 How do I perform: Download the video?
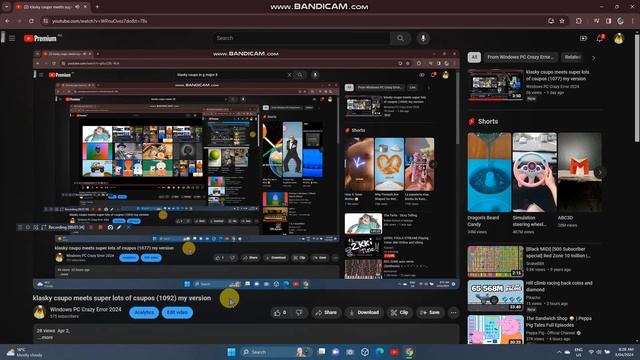click(363, 313)
